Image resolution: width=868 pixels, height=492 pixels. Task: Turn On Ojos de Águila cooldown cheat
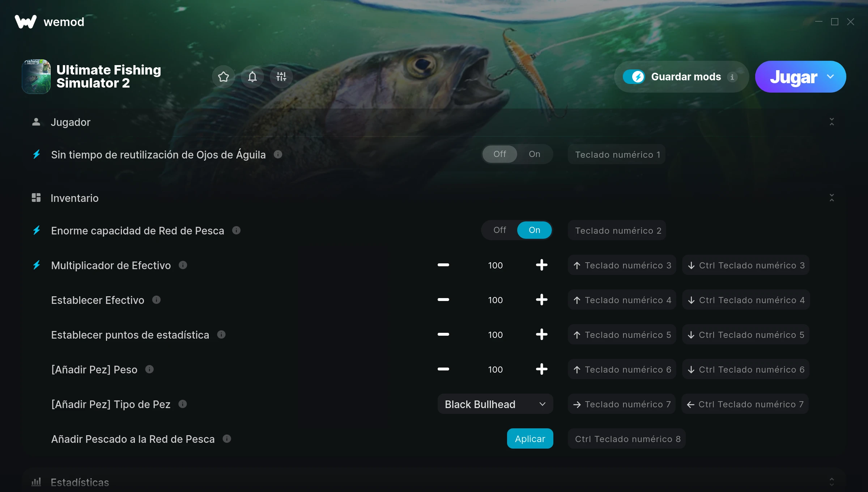click(x=534, y=154)
